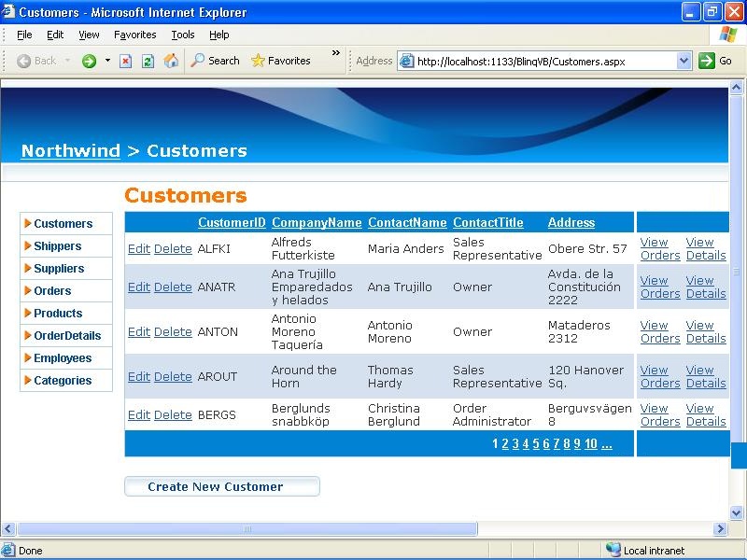View Orders for customer ALFKI
This screenshot has width=747, height=560.
coord(660,248)
